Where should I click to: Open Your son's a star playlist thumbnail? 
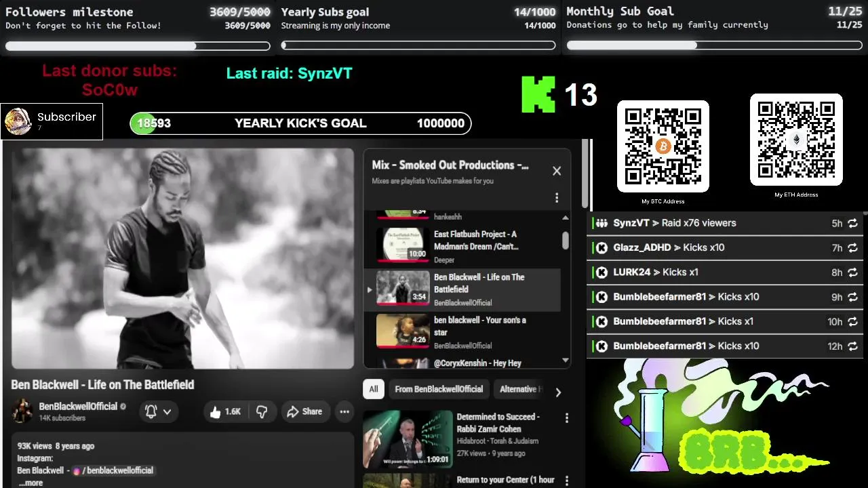[x=402, y=332]
